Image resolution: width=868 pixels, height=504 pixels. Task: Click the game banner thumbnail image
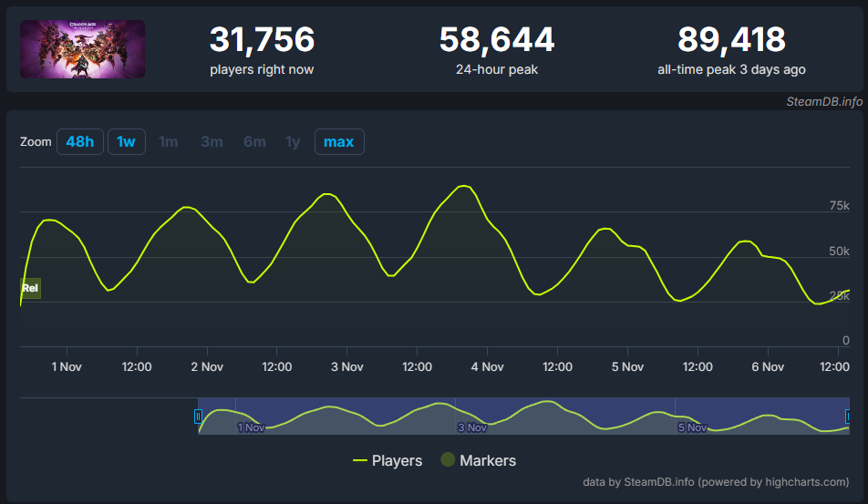(82, 49)
